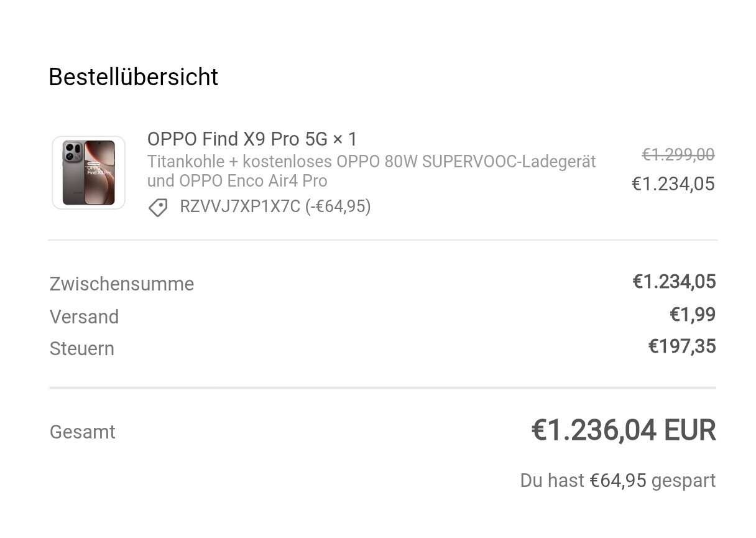Click the shipping cost €1,99
756x538 pixels.
pos(692,315)
